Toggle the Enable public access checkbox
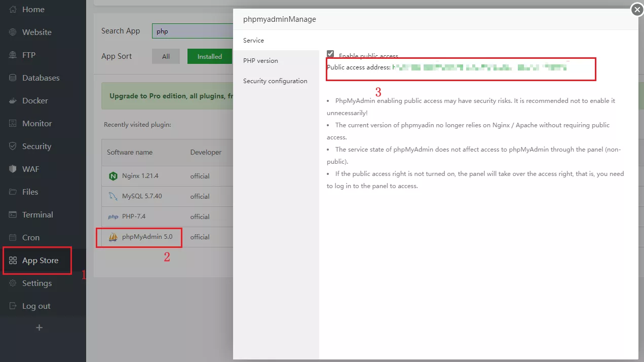Screen dimensions: 644x362 (x=330, y=54)
